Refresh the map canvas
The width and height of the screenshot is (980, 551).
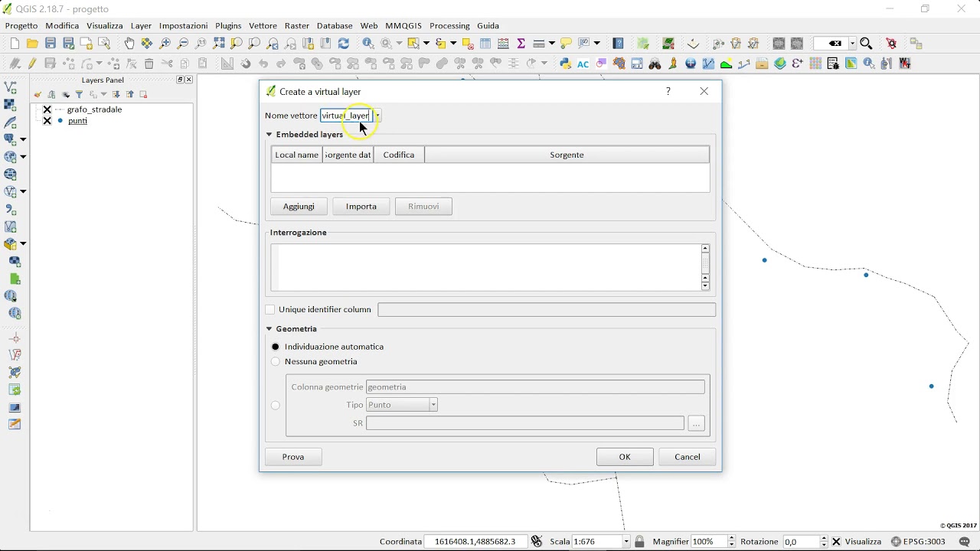(x=344, y=44)
